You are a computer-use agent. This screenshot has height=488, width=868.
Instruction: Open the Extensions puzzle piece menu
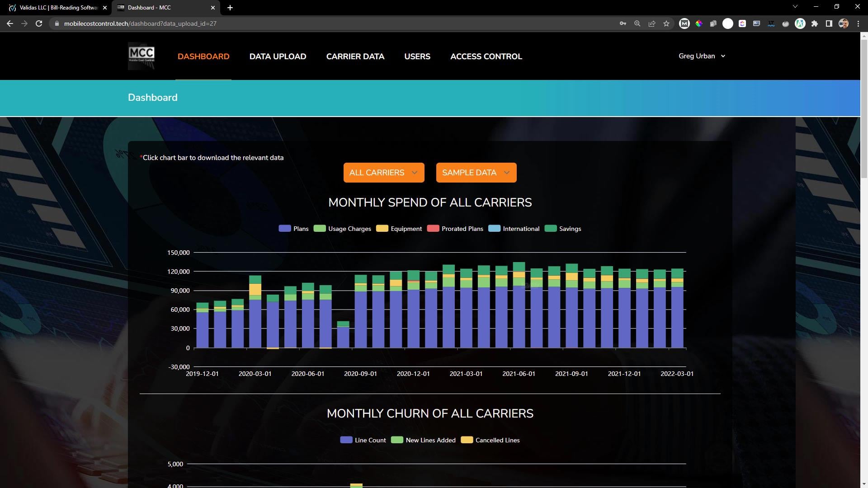click(x=814, y=23)
